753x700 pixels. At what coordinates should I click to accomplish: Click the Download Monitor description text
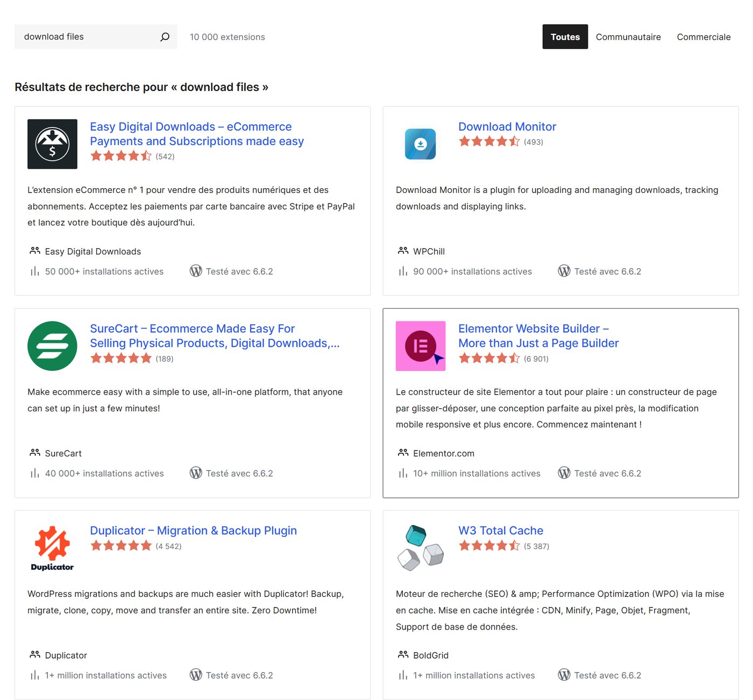click(x=557, y=198)
